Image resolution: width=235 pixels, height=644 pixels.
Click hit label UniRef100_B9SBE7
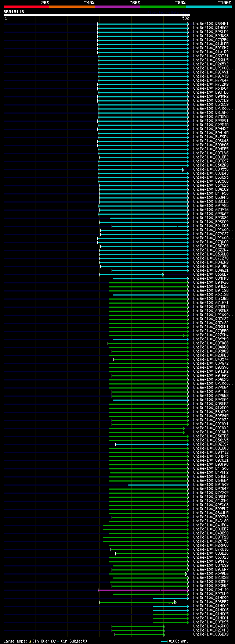click(211, 602)
